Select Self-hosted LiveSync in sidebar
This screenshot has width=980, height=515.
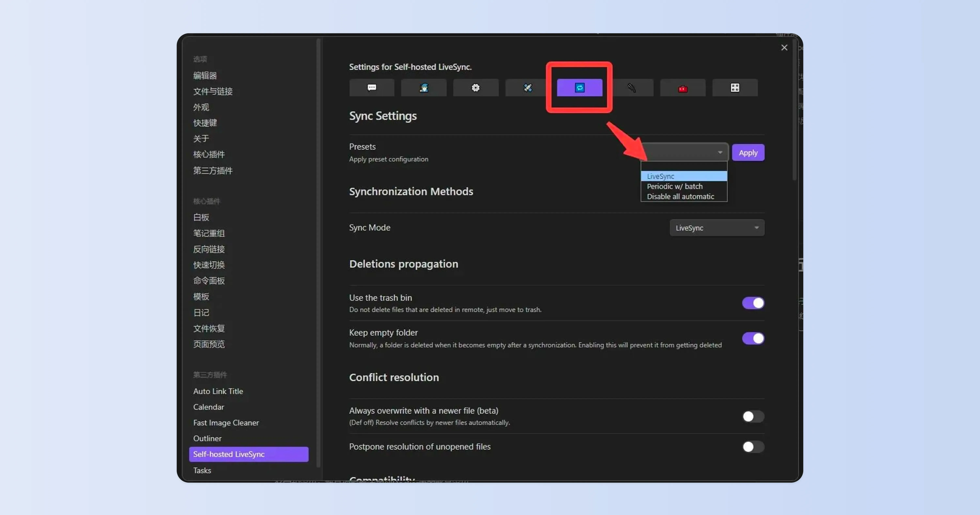249,454
